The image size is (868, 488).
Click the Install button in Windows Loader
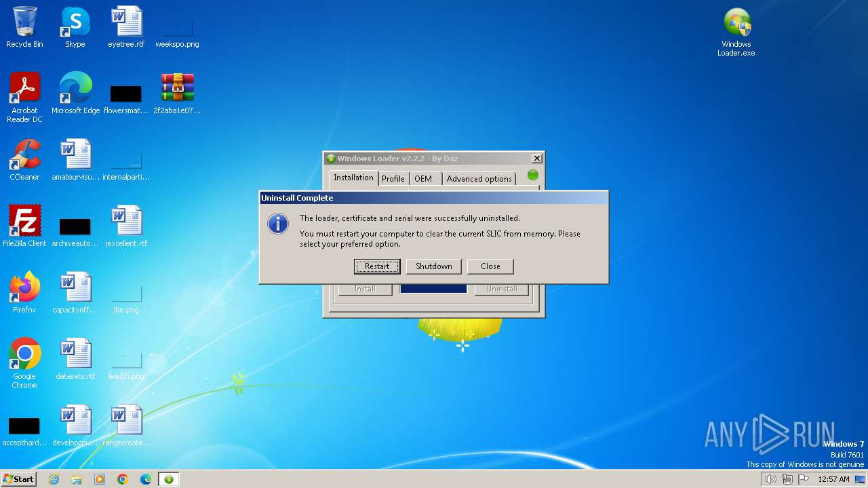click(x=365, y=289)
